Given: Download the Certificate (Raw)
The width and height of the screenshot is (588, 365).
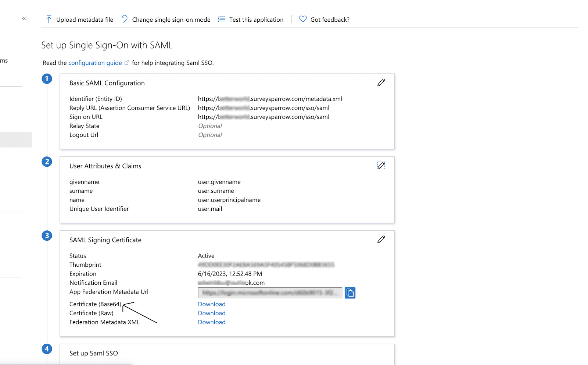Looking at the screenshot, I should tap(212, 313).
